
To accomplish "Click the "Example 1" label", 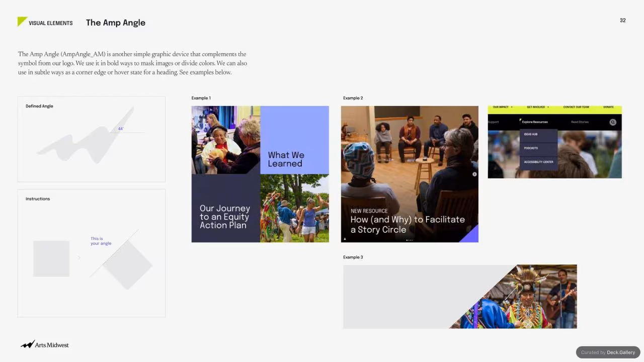I will coord(201,98).
